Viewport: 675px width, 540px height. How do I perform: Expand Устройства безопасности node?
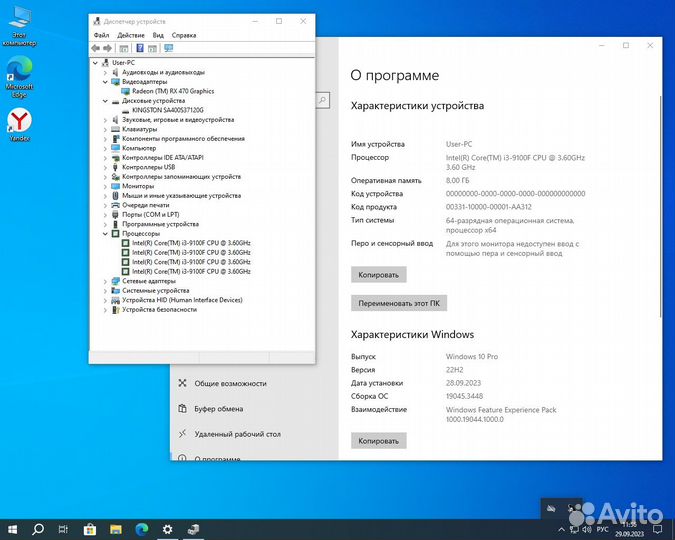(x=105, y=310)
